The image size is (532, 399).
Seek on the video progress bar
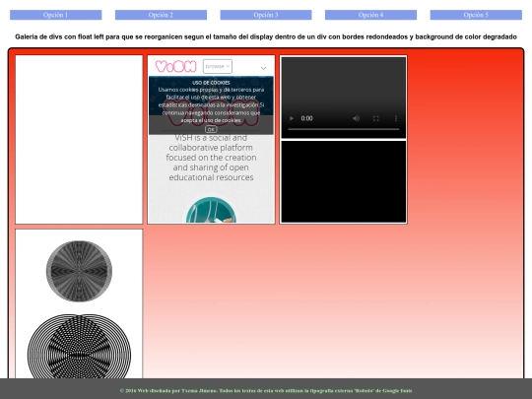click(x=344, y=129)
